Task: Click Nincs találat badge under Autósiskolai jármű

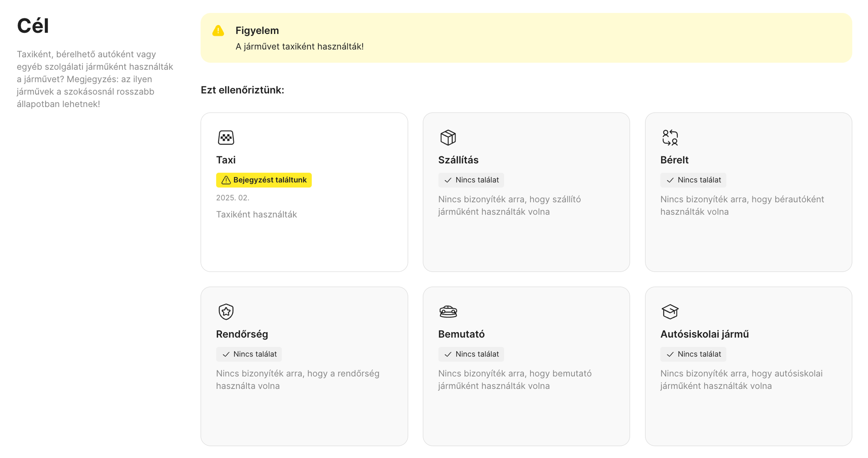Action: point(693,354)
